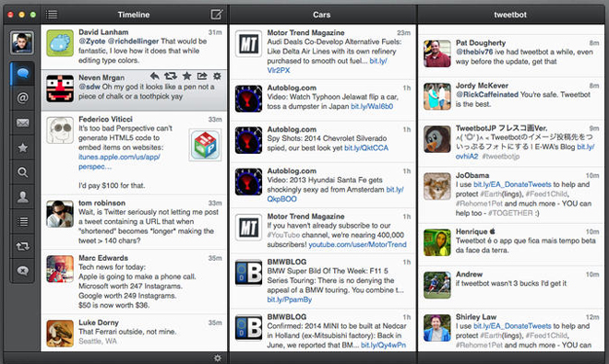
Task: Open bit.ly/PpamBy BMWBLOG link
Action: (290, 299)
